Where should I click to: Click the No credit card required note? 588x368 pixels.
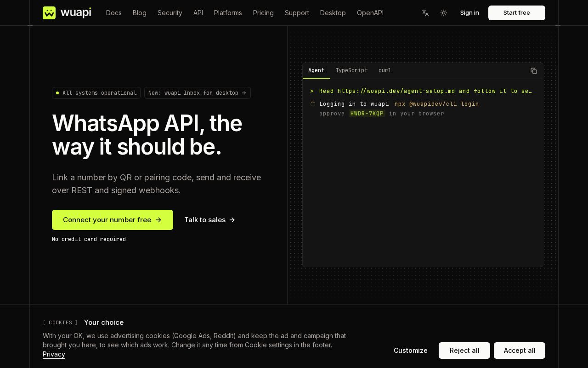tap(89, 239)
